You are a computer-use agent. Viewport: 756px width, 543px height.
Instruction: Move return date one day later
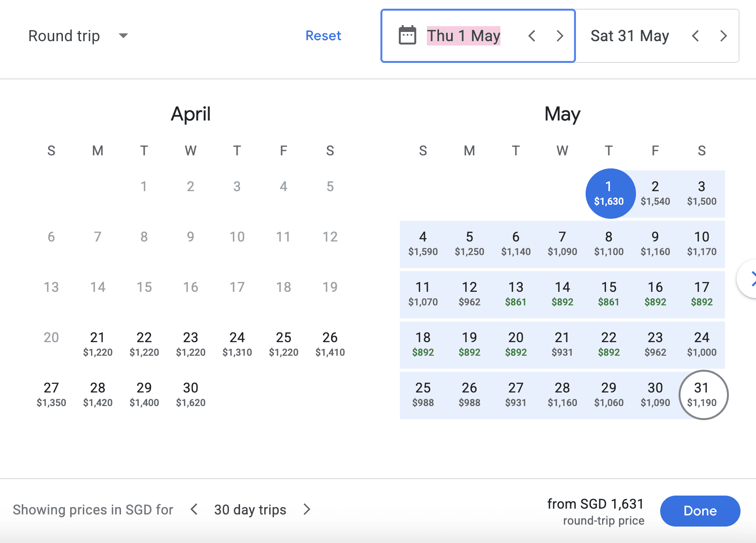click(x=724, y=36)
